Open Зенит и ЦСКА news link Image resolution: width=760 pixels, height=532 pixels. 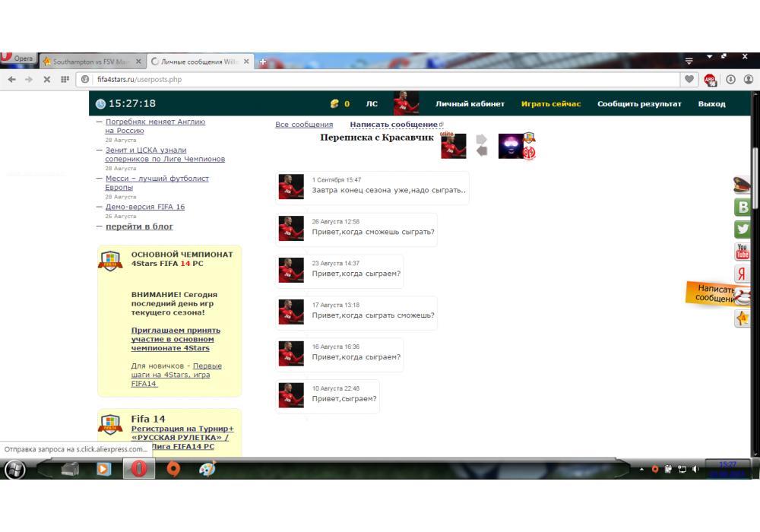tap(165, 154)
